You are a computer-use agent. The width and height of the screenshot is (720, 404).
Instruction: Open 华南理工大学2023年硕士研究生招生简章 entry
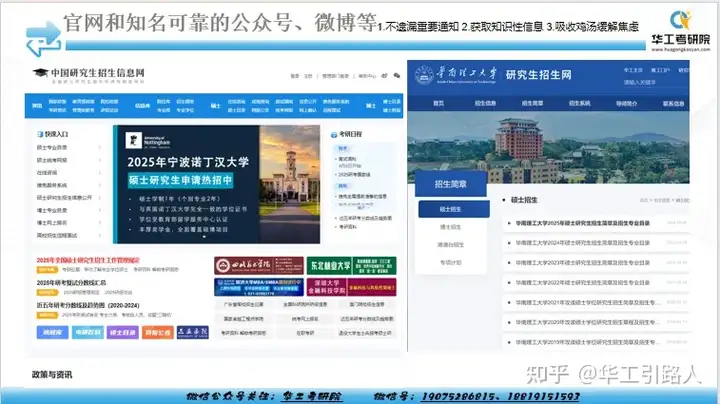coord(583,263)
